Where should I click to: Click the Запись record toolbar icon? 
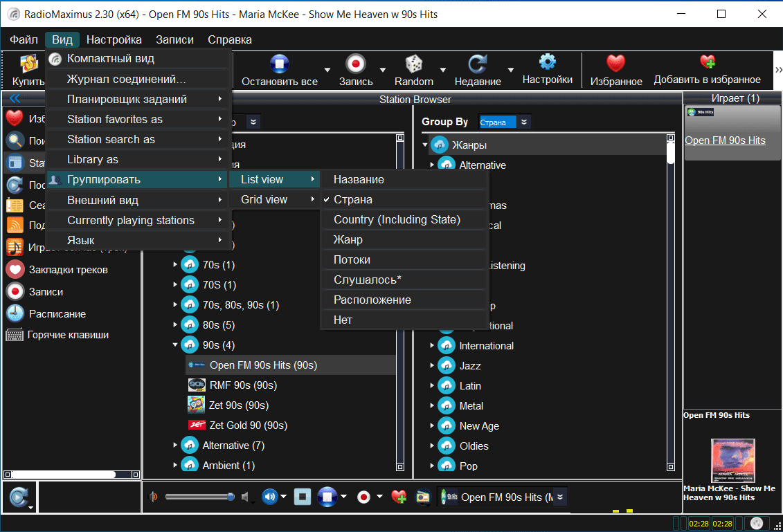[x=356, y=64]
